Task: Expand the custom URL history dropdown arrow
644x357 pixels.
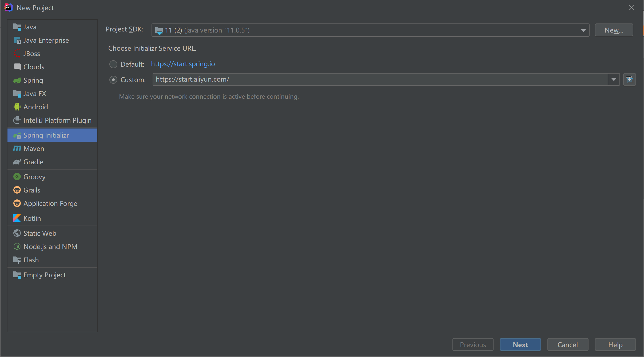Action: 614,79
